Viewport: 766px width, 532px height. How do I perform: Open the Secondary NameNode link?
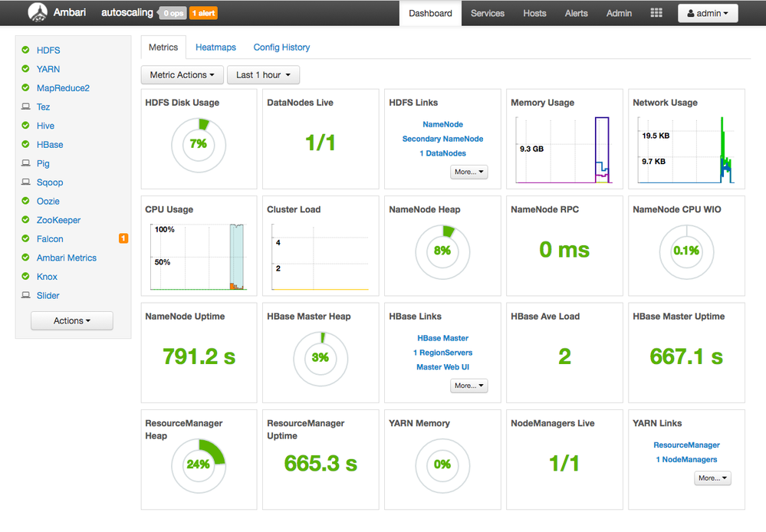[x=442, y=139]
